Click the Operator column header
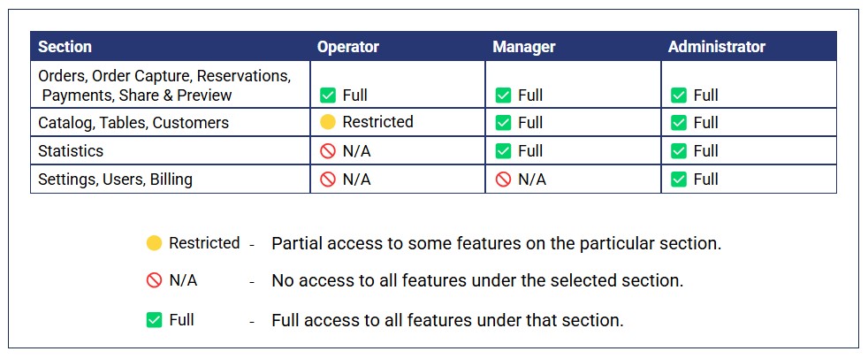Viewport: 868px width, 359px height. coord(347,47)
